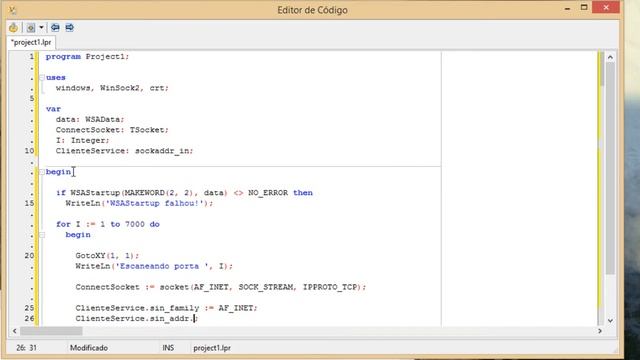Click the horizontal scrollbar left arrow
The image size is (640, 360).
[x=15, y=331]
